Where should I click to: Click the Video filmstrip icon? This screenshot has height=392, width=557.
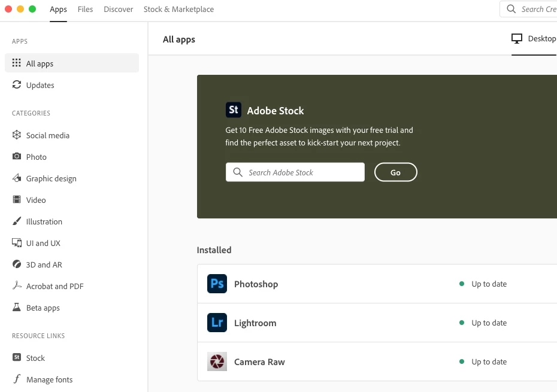pos(17,199)
